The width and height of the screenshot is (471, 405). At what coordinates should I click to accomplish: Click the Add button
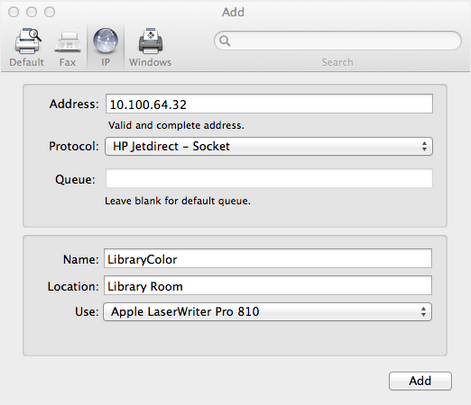point(420,381)
